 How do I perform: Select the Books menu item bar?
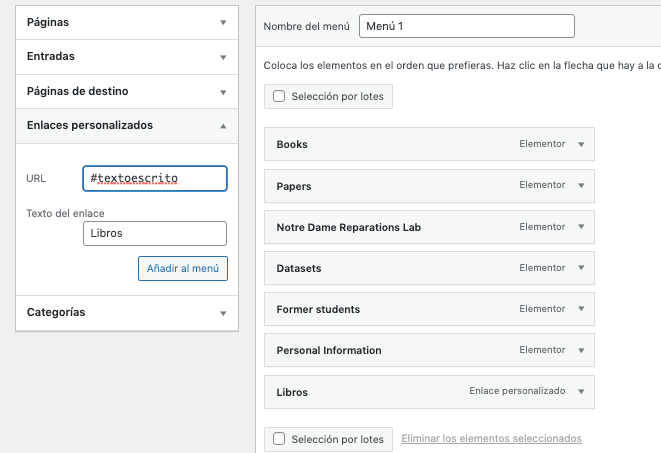pos(429,144)
